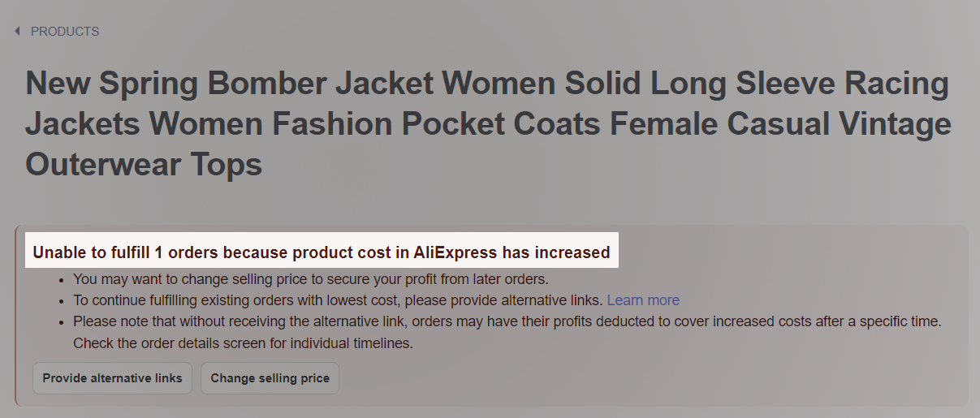Click the back arrow beside PRODUCTS
980x418 pixels.
[x=17, y=32]
